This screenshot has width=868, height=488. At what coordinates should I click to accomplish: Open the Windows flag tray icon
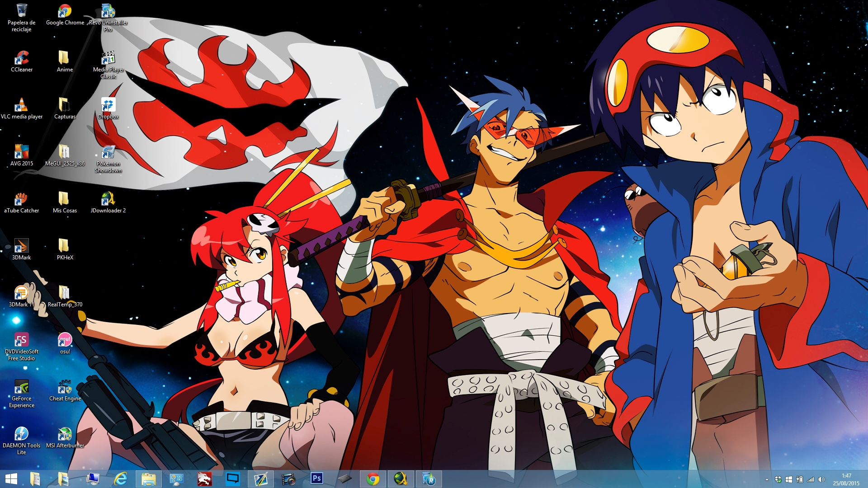(x=789, y=479)
